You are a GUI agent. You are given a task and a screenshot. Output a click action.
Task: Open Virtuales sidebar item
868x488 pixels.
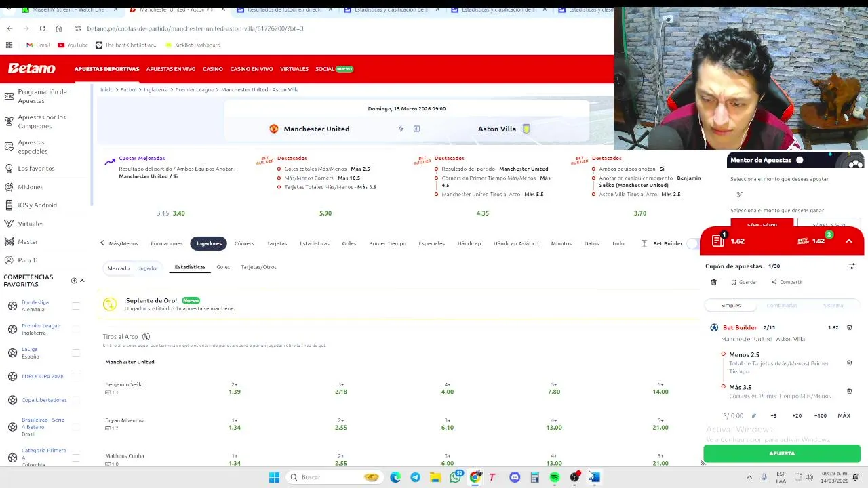click(24, 223)
